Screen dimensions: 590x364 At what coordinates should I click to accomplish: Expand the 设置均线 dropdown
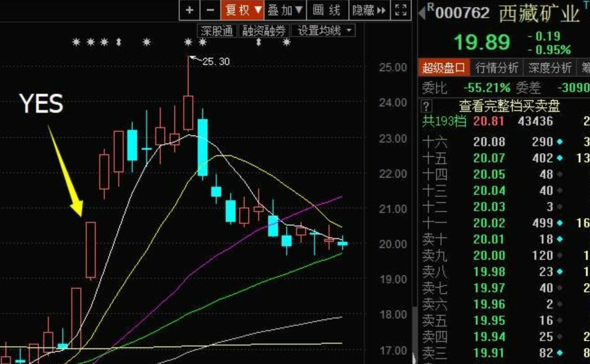click(324, 31)
